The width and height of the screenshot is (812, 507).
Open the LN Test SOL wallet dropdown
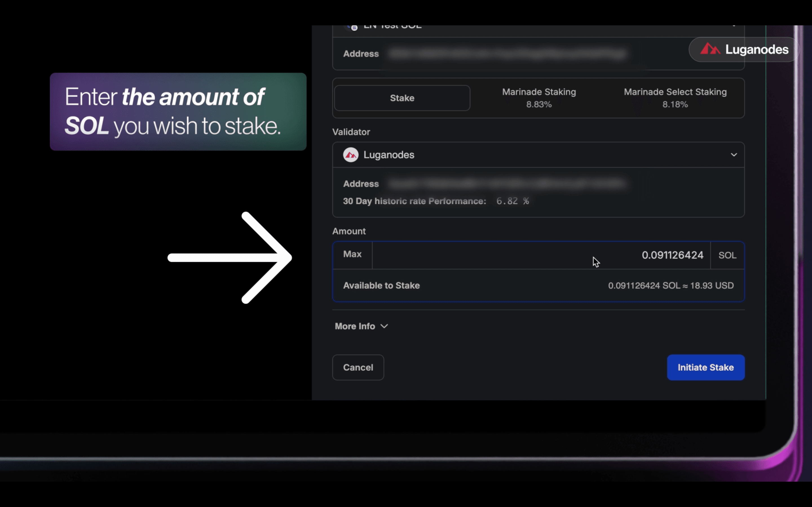coord(537,28)
